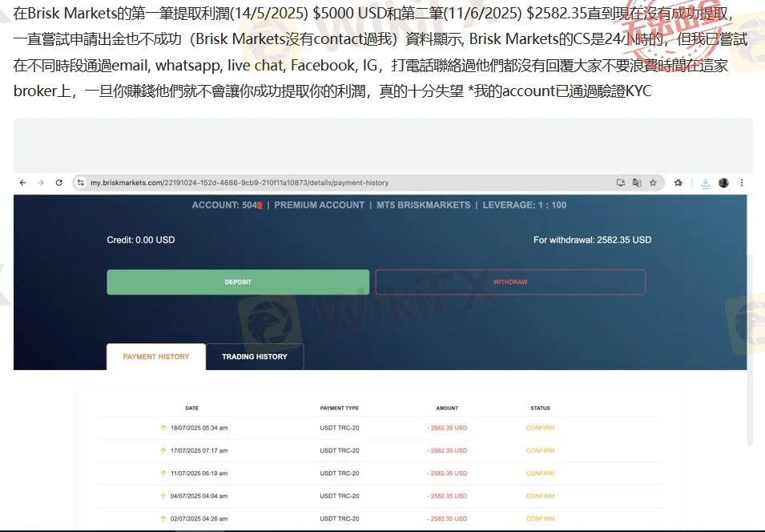
Task: Click CONFIRM status on 02/07/2025 row
Action: coord(540,519)
